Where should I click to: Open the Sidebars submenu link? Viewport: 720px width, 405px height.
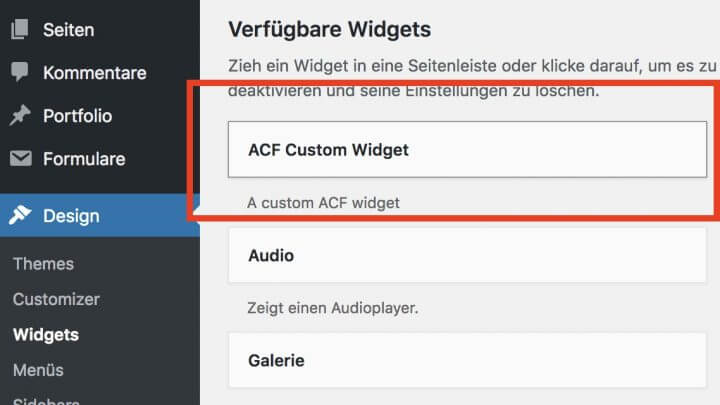46,401
